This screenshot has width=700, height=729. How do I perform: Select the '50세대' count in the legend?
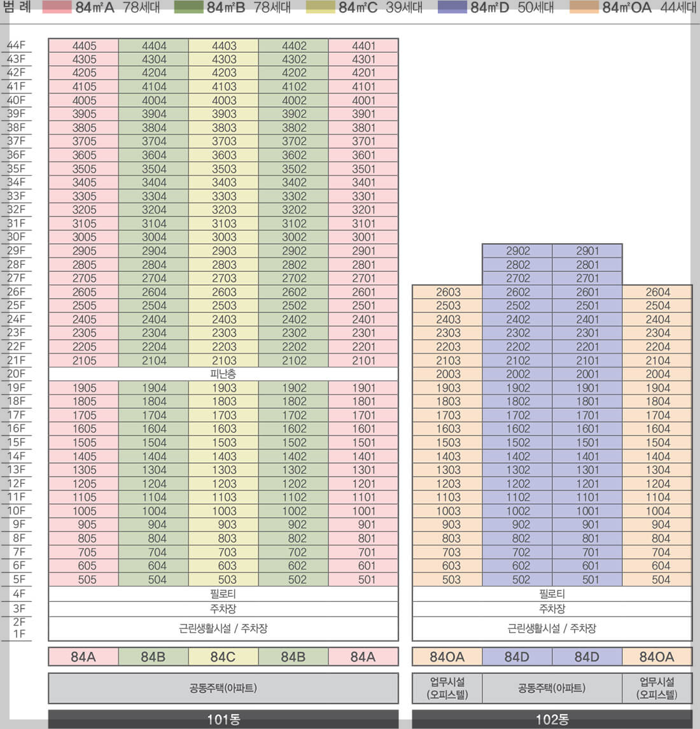[536, 8]
